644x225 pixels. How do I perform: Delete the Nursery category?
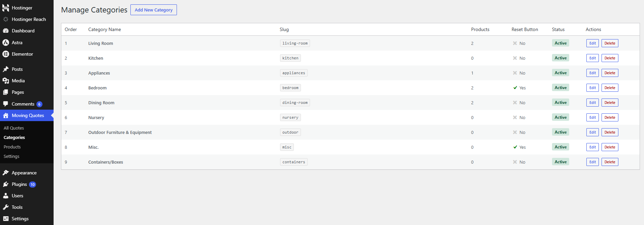pyautogui.click(x=610, y=117)
